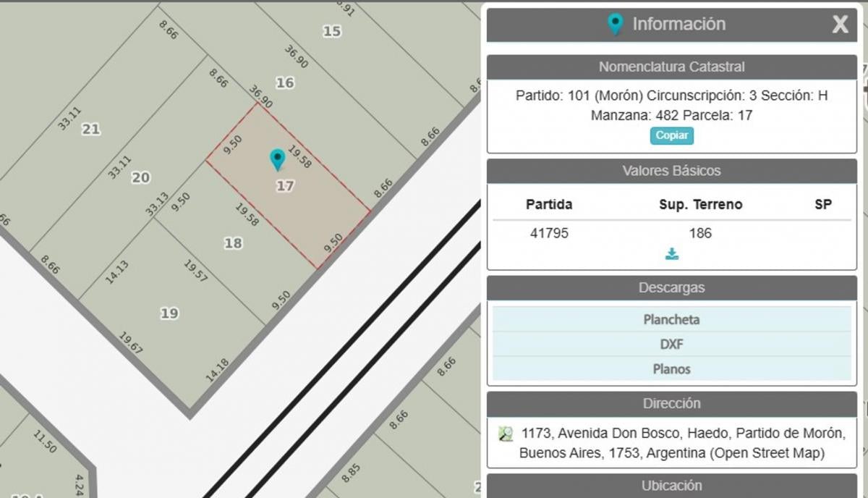The image size is (868, 498).
Task: Click the Copiar button
Action: point(672,135)
